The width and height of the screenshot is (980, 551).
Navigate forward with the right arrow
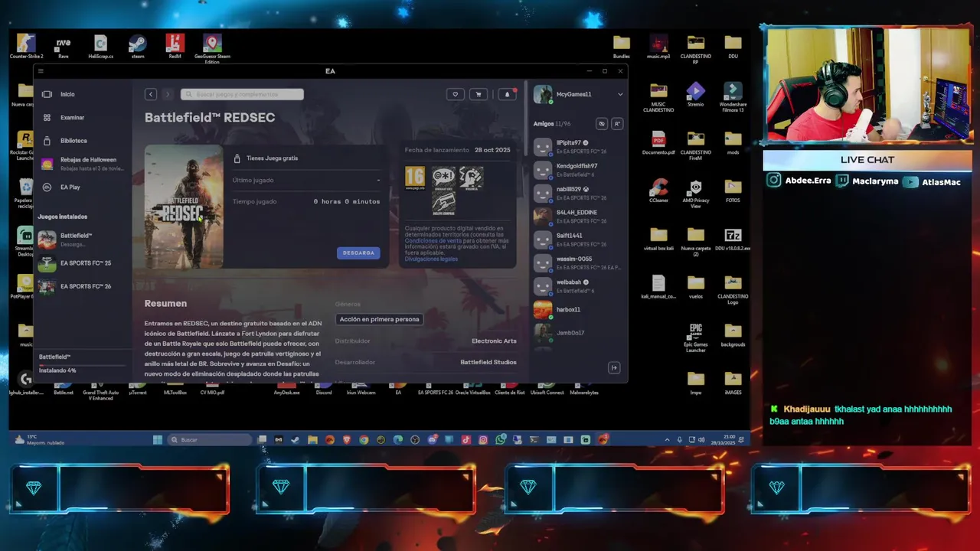point(168,94)
